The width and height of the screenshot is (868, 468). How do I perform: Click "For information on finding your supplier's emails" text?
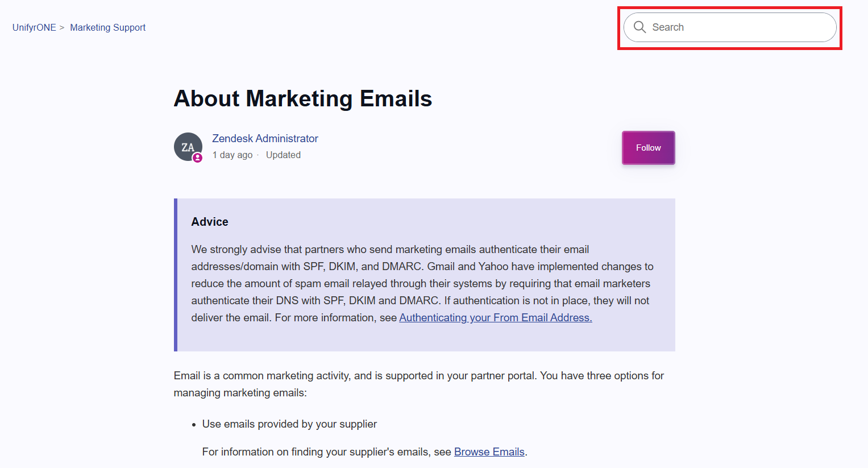click(327, 452)
